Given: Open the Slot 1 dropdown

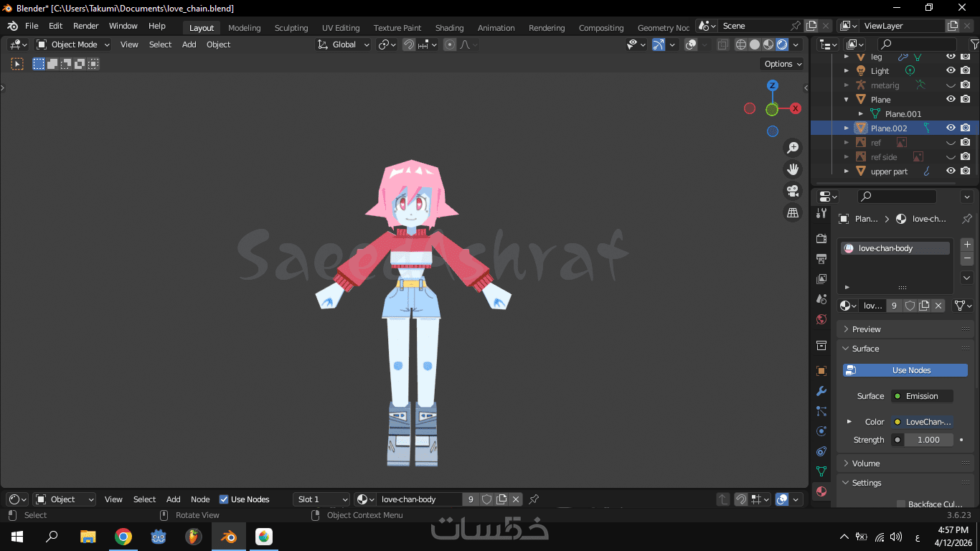Looking at the screenshot, I should [x=321, y=499].
